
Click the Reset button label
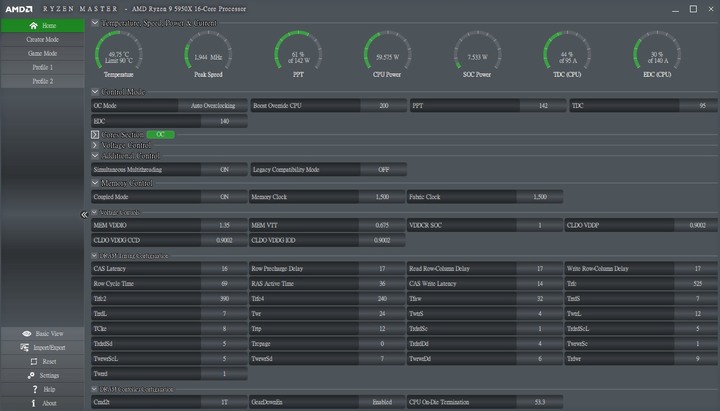click(x=49, y=361)
